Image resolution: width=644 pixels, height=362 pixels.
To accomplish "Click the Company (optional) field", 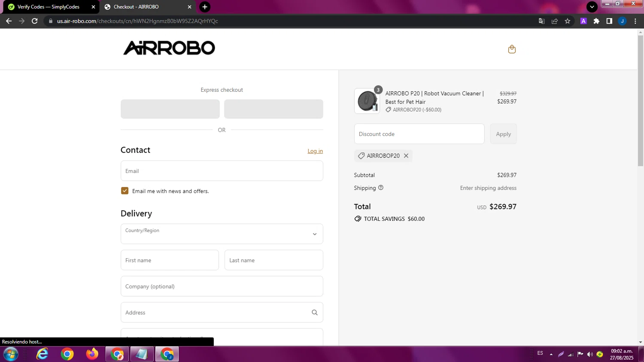I will point(222,286).
